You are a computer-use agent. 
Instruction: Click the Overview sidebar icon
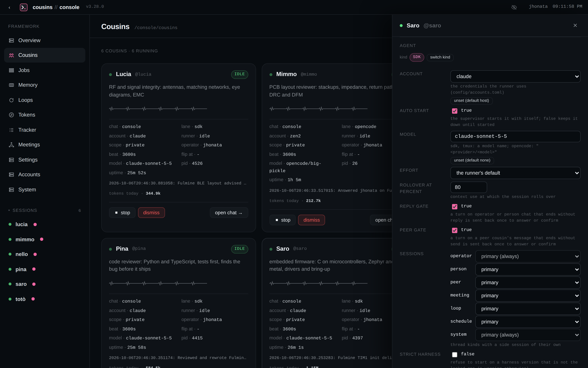tap(11, 40)
